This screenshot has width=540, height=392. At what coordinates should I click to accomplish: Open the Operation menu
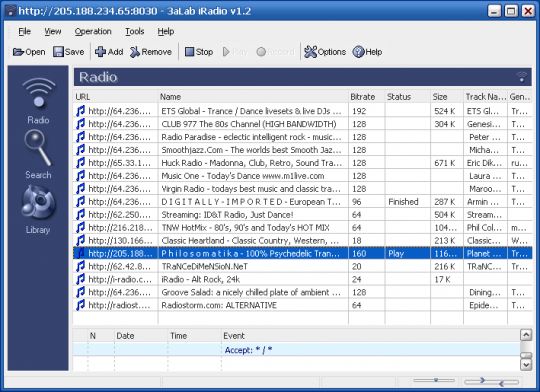click(93, 31)
